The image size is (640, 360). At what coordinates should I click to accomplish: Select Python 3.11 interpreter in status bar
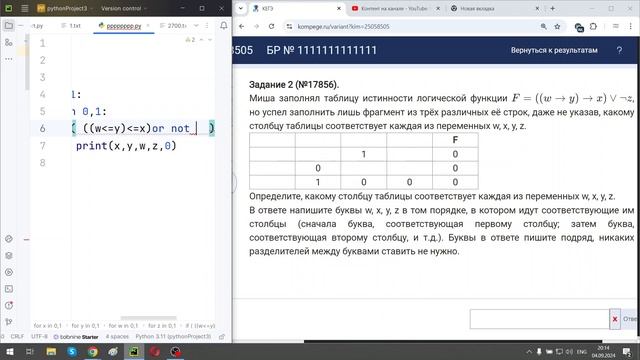[x=173, y=337]
